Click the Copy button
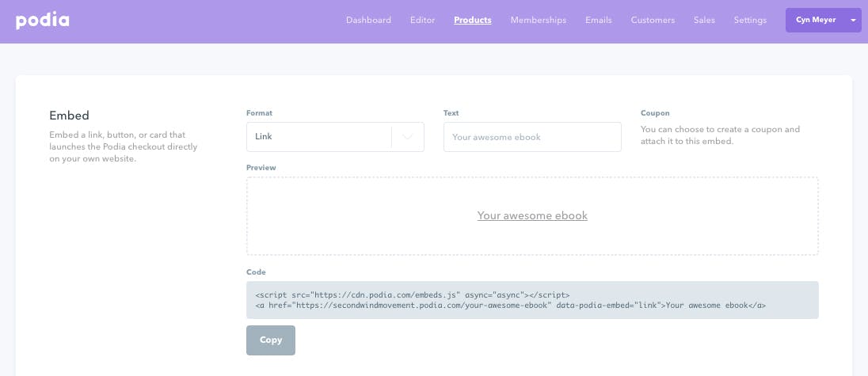Screen dimensions: 868x376 pos(271,340)
